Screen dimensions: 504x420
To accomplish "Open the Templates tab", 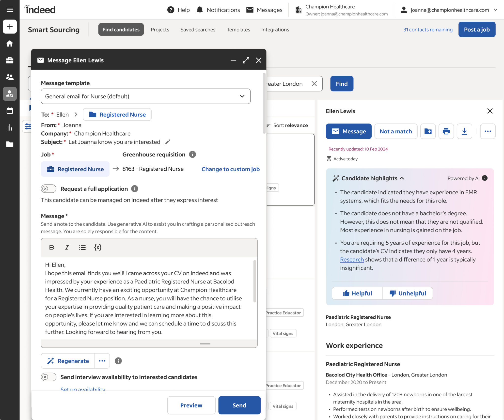I will [x=238, y=30].
